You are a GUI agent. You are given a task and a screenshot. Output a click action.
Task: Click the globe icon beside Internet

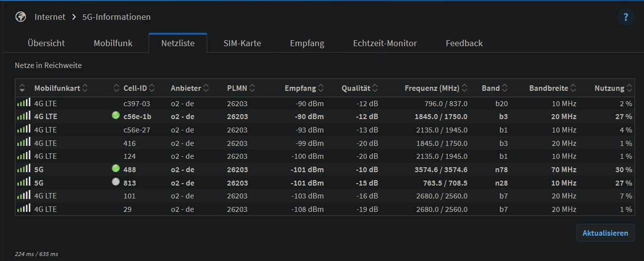point(20,17)
